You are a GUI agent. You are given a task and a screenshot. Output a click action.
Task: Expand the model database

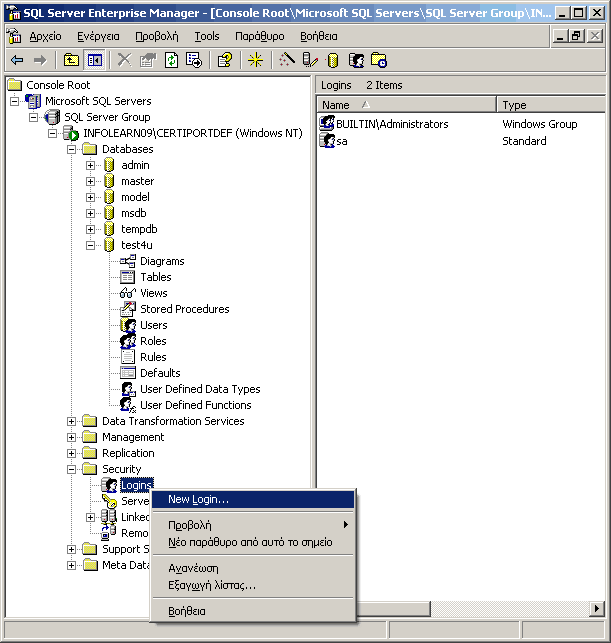coord(91,197)
